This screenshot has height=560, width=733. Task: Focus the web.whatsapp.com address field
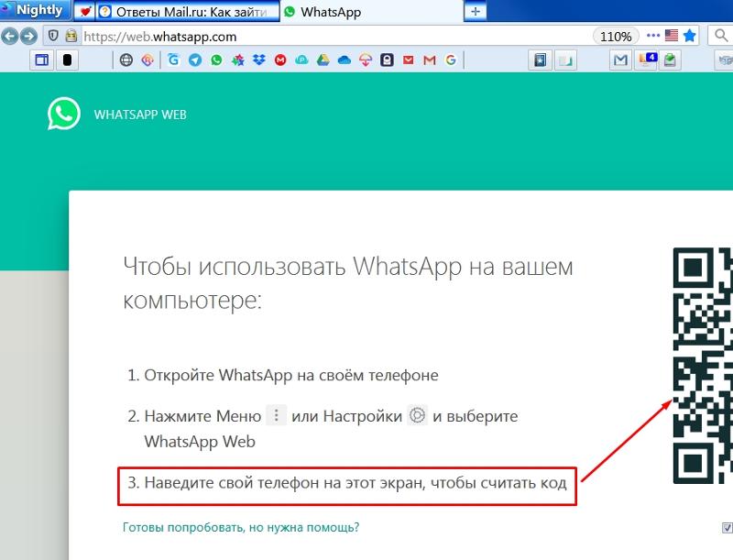point(336,36)
